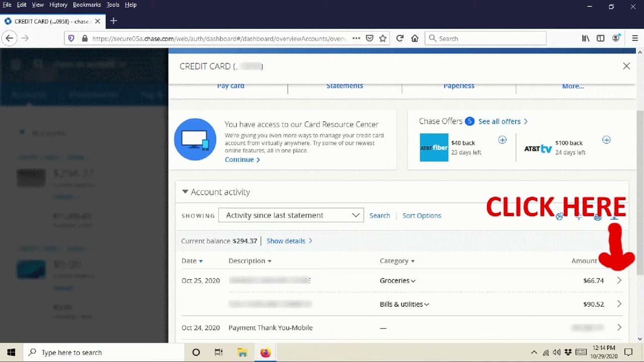Click the Dropbox icon in system tray
The height and width of the screenshot is (362, 644).
pyautogui.click(x=568, y=352)
